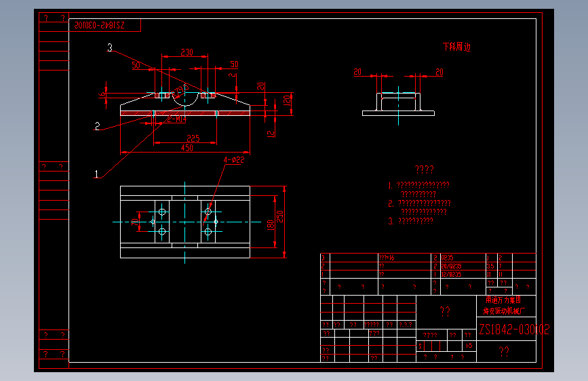Click the 3.5 weight cell
This screenshot has height=381, width=588.
[x=490, y=266]
